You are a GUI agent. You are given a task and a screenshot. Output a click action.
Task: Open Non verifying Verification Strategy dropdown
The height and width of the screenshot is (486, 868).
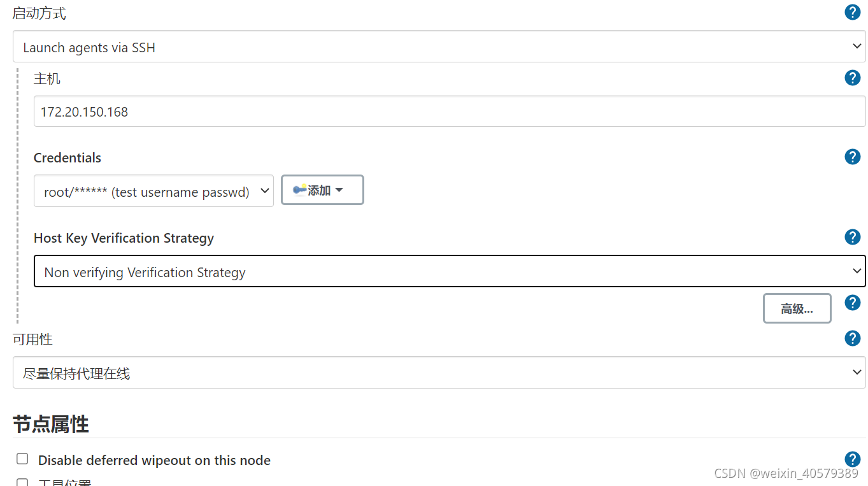(x=450, y=271)
